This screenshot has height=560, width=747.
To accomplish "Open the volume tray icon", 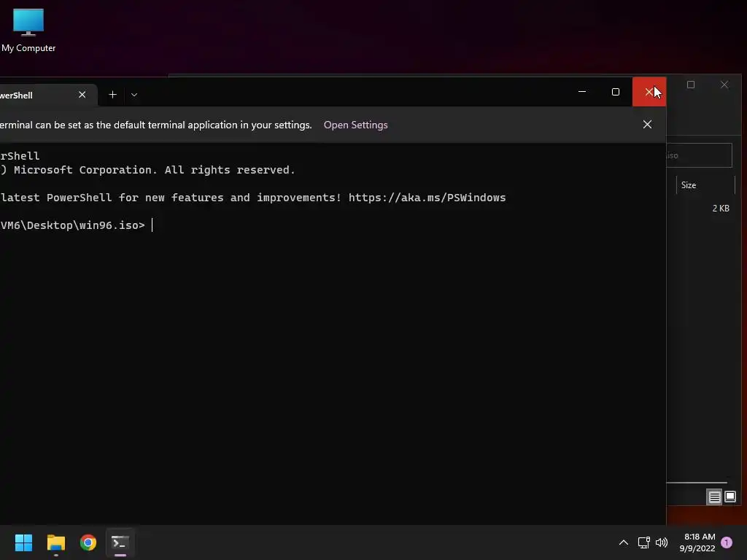I will pyautogui.click(x=662, y=542).
